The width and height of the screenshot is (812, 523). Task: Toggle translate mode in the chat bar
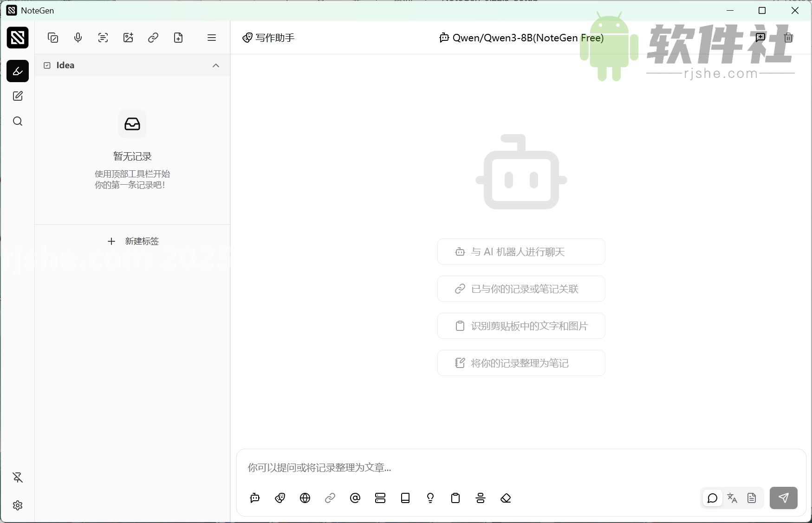tap(733, 498)
